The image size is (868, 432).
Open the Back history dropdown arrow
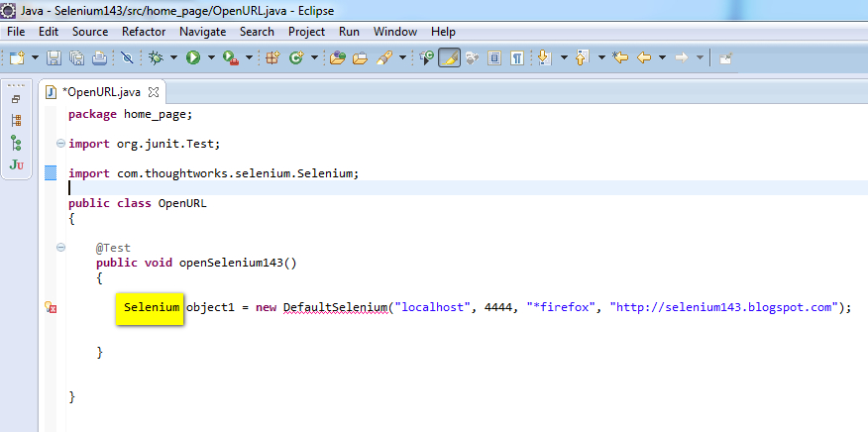point(662,57)
